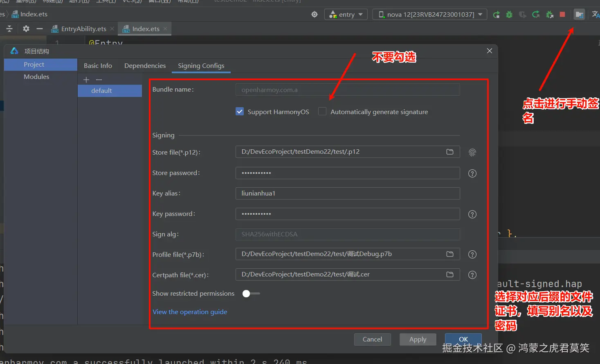The image size is (600, 364).
Task: Click the apply changes reload icon
Action: point(536,14)
